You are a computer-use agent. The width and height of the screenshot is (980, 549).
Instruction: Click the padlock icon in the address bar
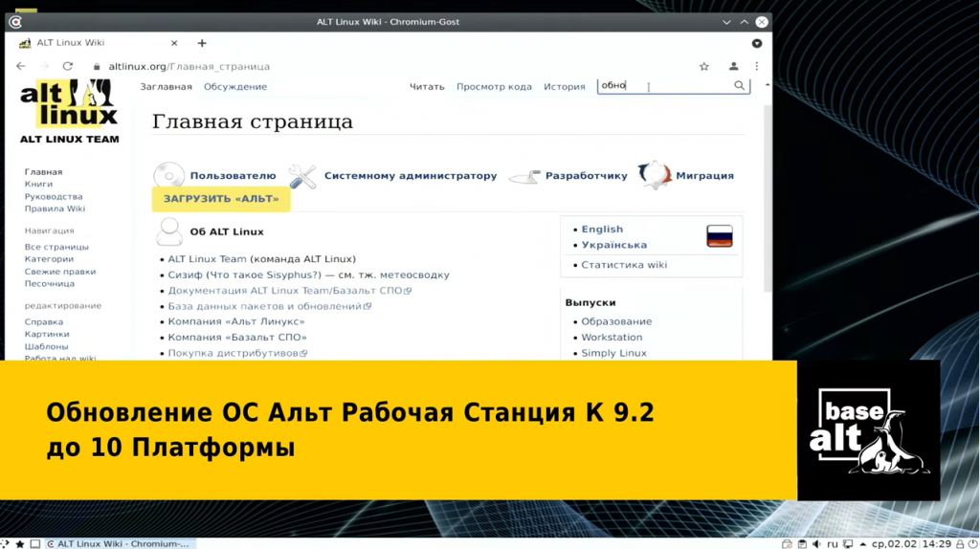pos(97,66)
